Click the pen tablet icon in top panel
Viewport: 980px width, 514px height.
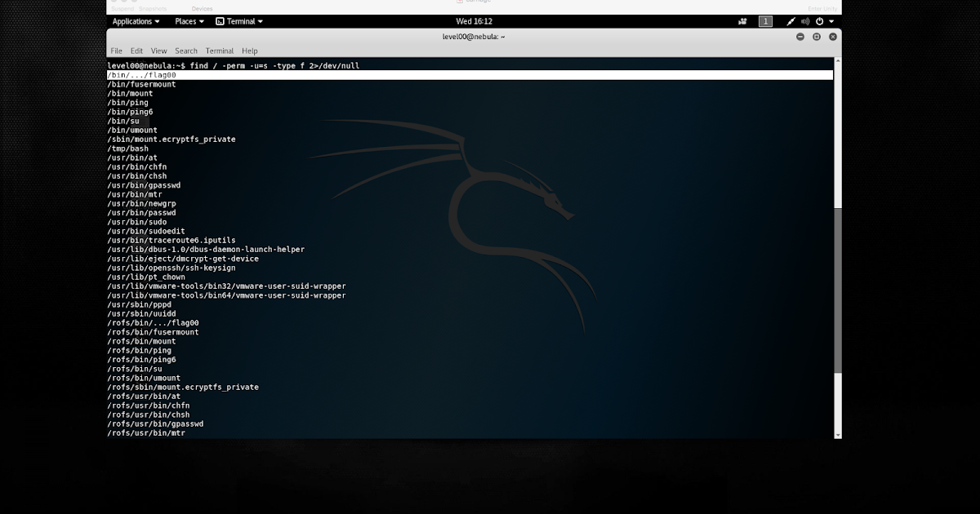[791, 21]
